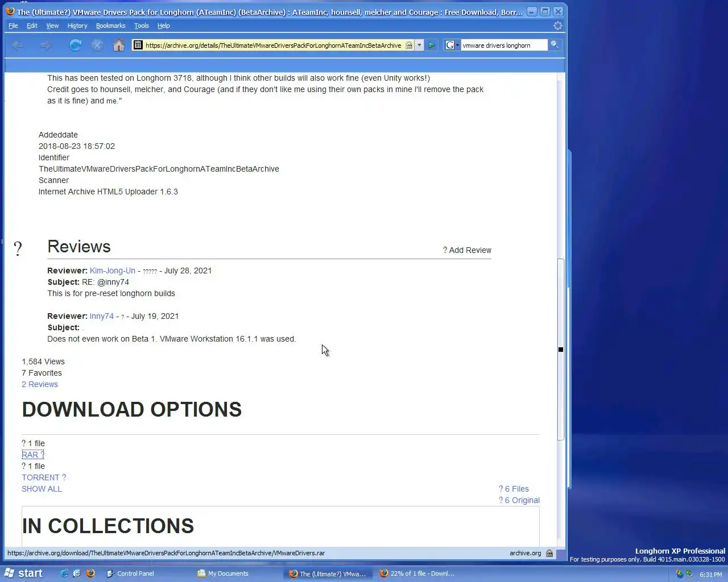The width and height of the screenshot is (728, 582).
Task: Switch to Control Panel taskbar button
Action: tap(147, 573)
